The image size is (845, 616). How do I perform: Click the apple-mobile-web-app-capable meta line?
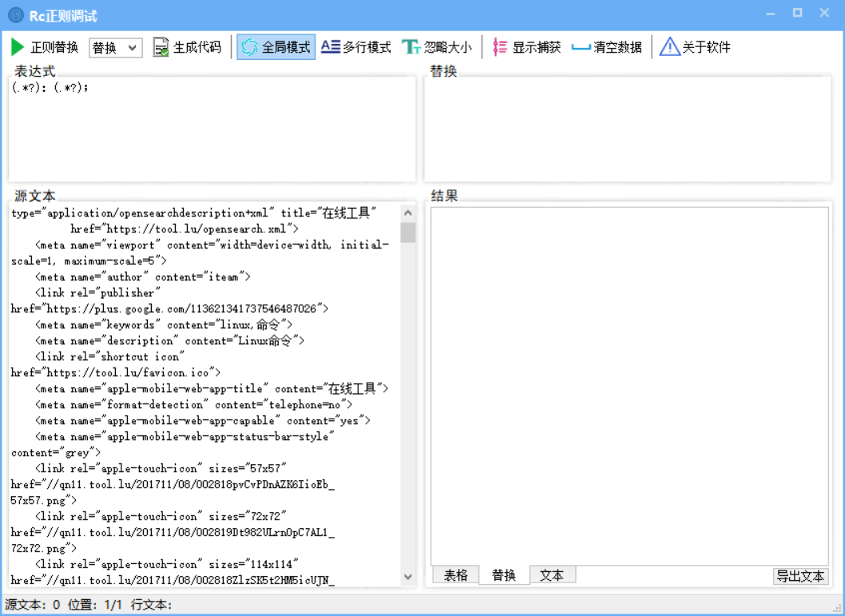[x=203, y=421]
